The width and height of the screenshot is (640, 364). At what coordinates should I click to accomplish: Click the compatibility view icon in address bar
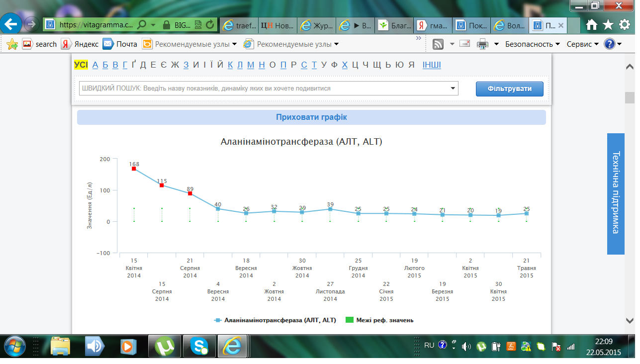(198, 24)
